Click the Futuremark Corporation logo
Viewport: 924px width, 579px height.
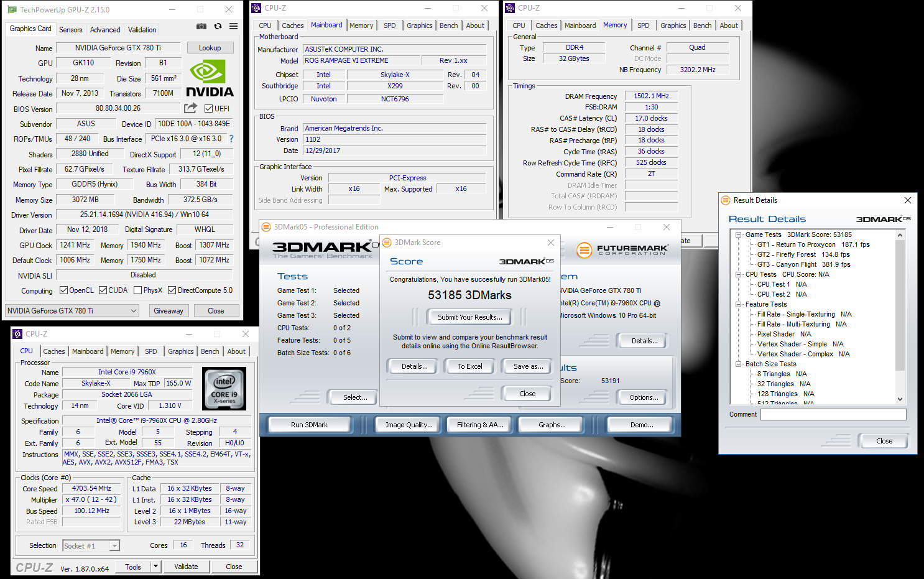coord(622,250)
